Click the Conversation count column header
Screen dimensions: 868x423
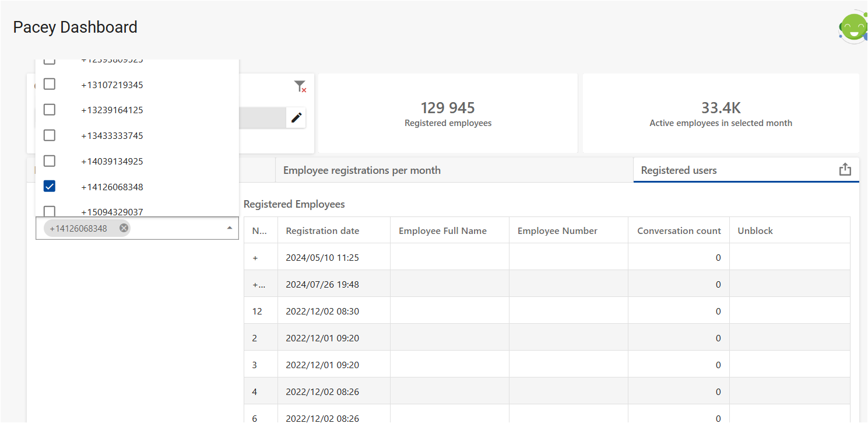pyautogui.click(x=679, y=230)
